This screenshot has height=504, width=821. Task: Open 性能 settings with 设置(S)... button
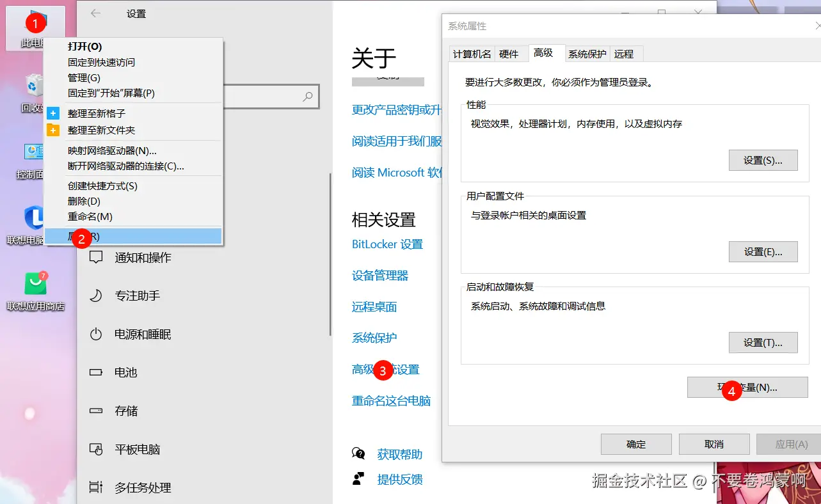click(763, 161)
